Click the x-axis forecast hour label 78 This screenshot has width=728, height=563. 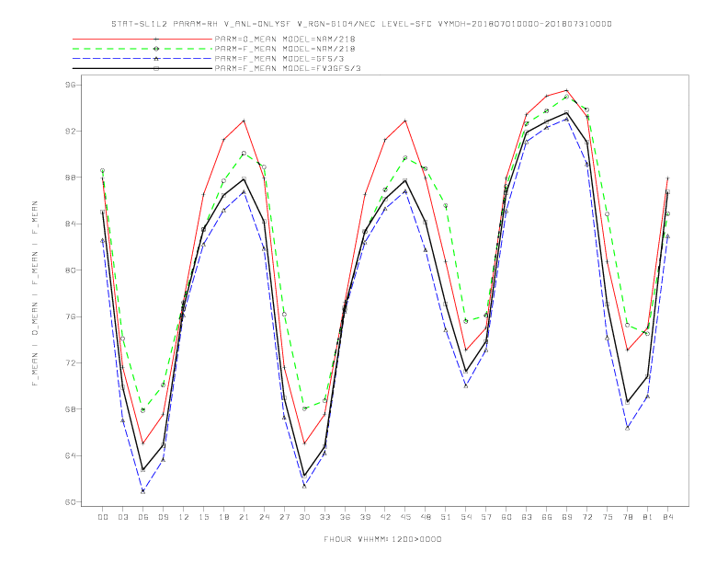click(x=627, y=517)
